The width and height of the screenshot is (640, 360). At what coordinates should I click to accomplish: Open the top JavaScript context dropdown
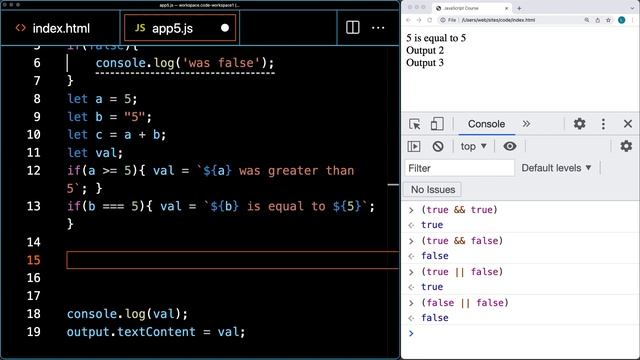pos(473,146)
